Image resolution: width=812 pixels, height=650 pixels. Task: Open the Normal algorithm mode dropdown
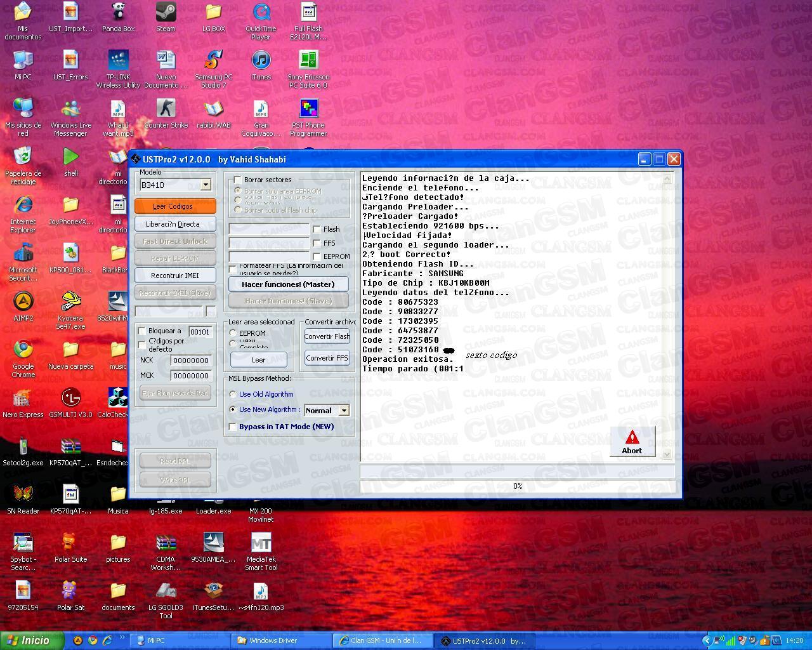tap(344, 410)
